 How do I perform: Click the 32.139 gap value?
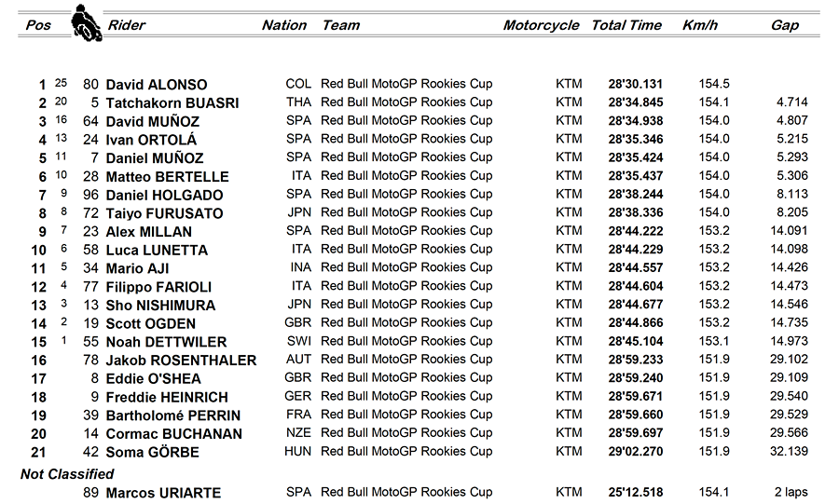click(789, 452)
